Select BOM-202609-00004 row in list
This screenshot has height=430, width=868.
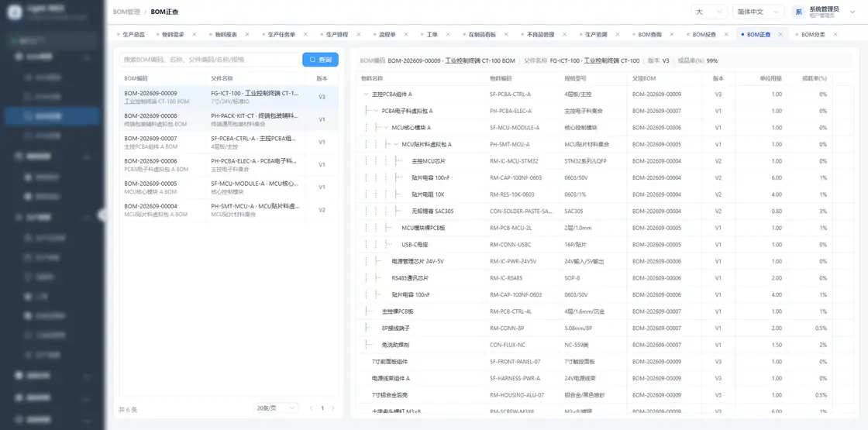pyautogui.click(x=229, y=210)
